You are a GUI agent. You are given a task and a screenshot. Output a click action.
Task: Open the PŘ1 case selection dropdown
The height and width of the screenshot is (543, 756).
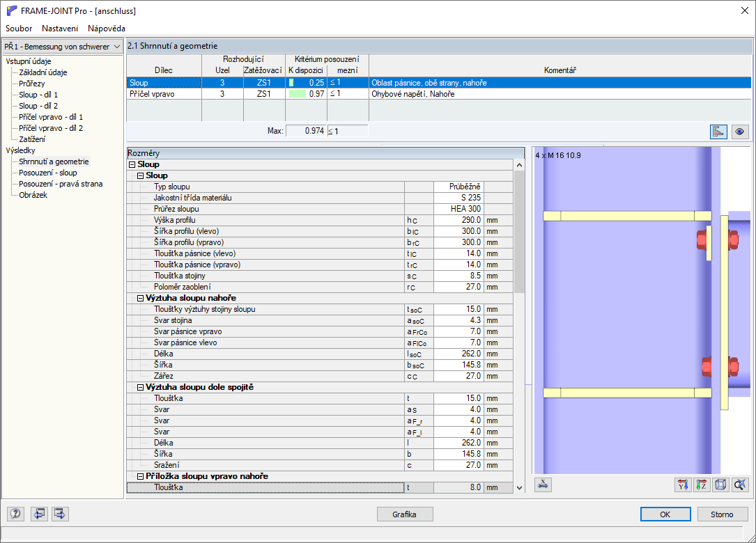[63, 47]
